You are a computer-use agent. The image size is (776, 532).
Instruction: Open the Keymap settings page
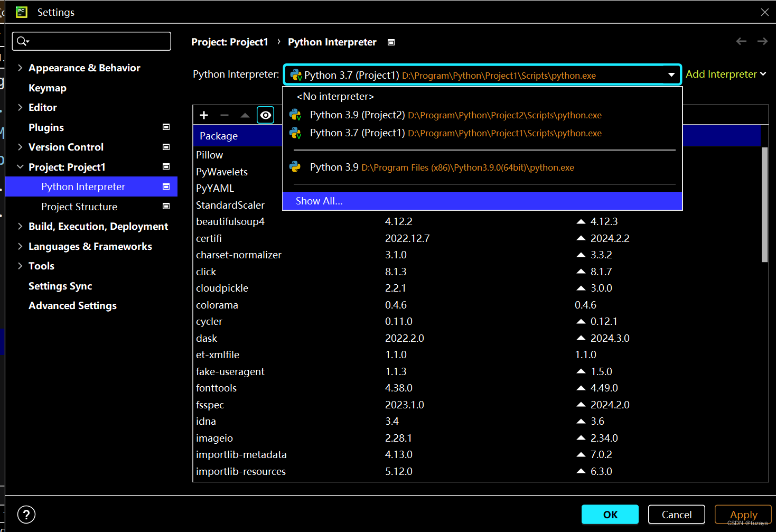point(48,88)
